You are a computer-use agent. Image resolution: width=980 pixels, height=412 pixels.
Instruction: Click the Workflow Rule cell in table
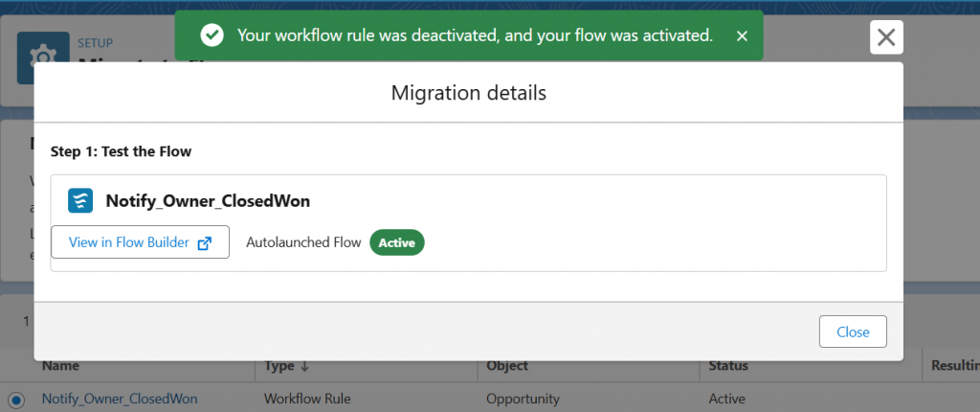[307, 399]
